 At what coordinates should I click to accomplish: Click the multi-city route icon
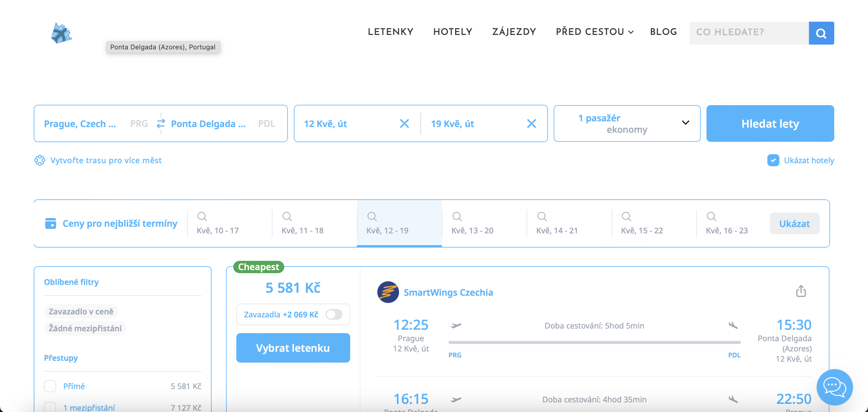[40, 160]
